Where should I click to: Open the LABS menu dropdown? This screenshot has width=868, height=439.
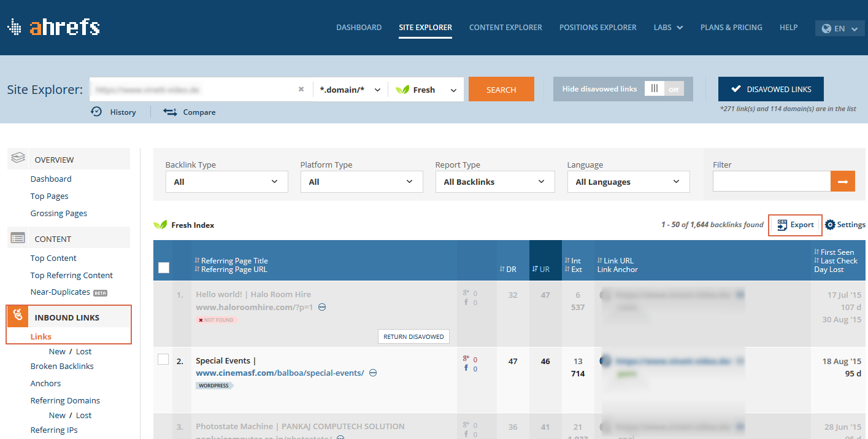[668, 27]
